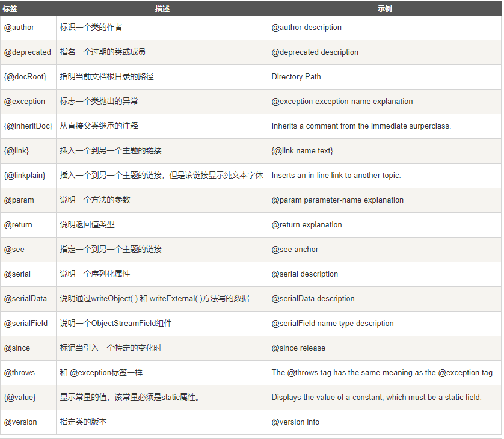Click the 标签 column header
Screen dimensions: 504x439
13,8
